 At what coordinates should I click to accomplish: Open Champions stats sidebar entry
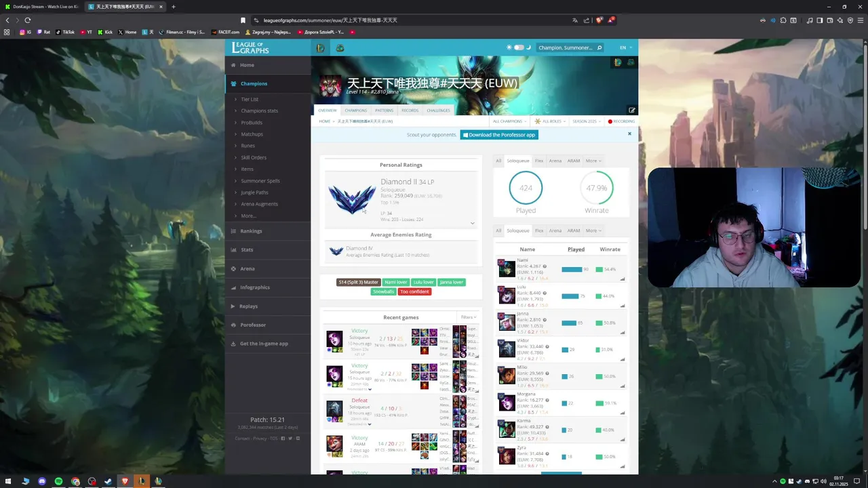click(x=259, y=110)
